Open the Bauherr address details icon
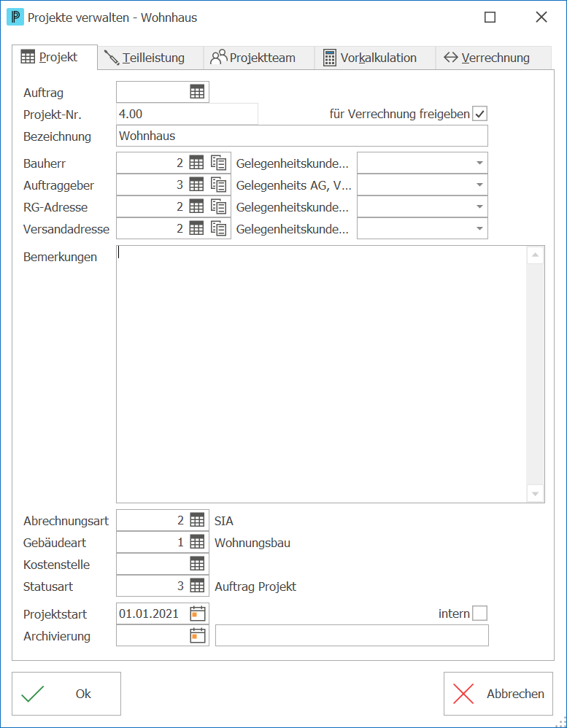 (219, 163)
